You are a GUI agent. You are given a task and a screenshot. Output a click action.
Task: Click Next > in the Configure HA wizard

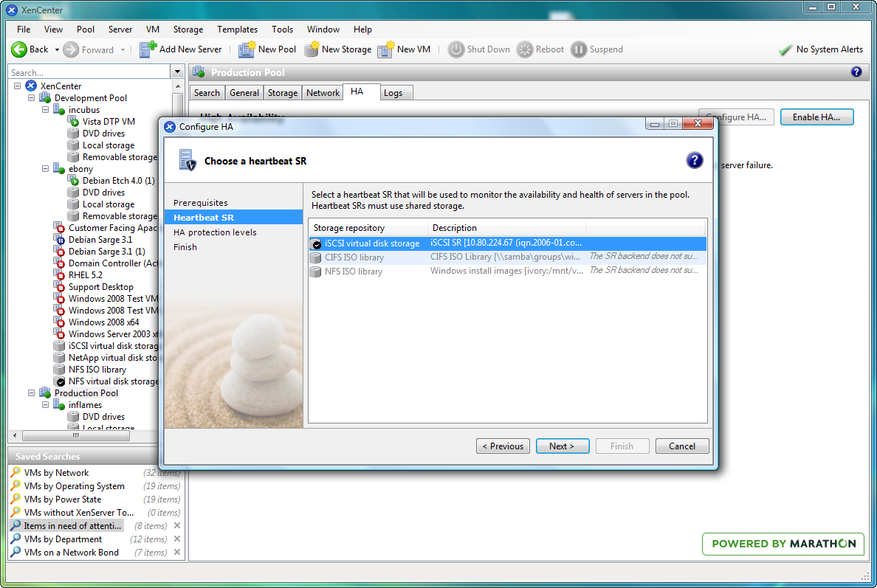[562, 446]
